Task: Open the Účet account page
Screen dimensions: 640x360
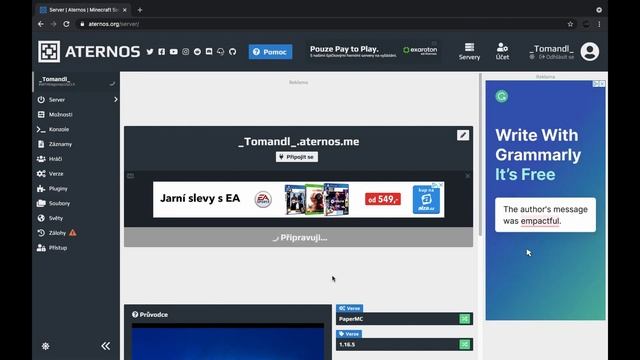Action: pos(502,51)
